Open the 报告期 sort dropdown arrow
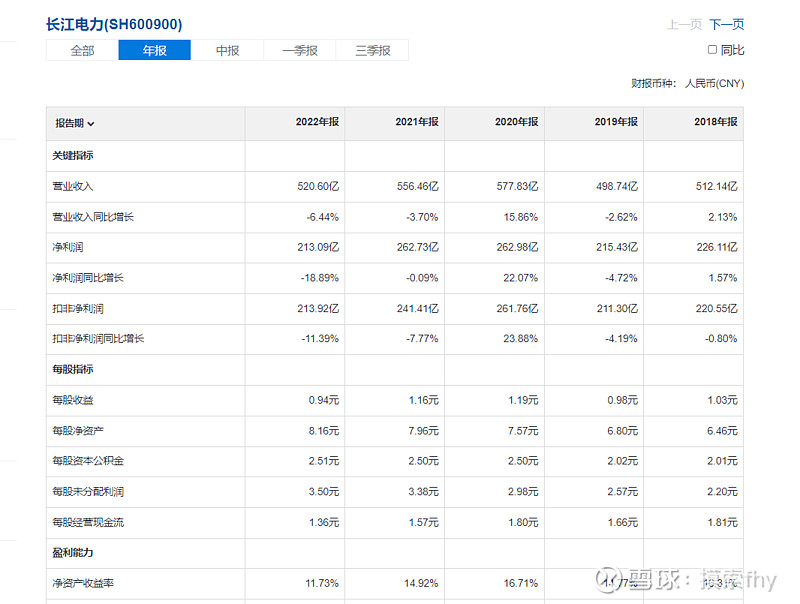The image size is (800, 604). click(x=91, y=124)
